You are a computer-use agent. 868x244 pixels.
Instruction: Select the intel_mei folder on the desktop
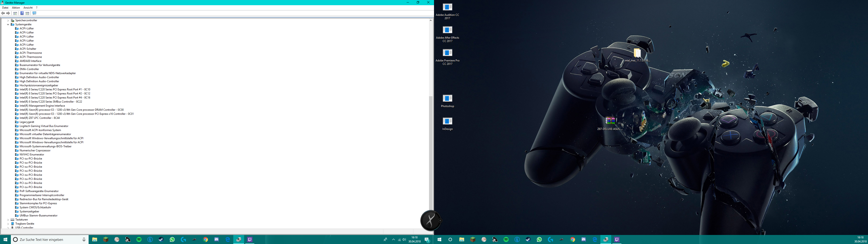(x=637, y=53)
